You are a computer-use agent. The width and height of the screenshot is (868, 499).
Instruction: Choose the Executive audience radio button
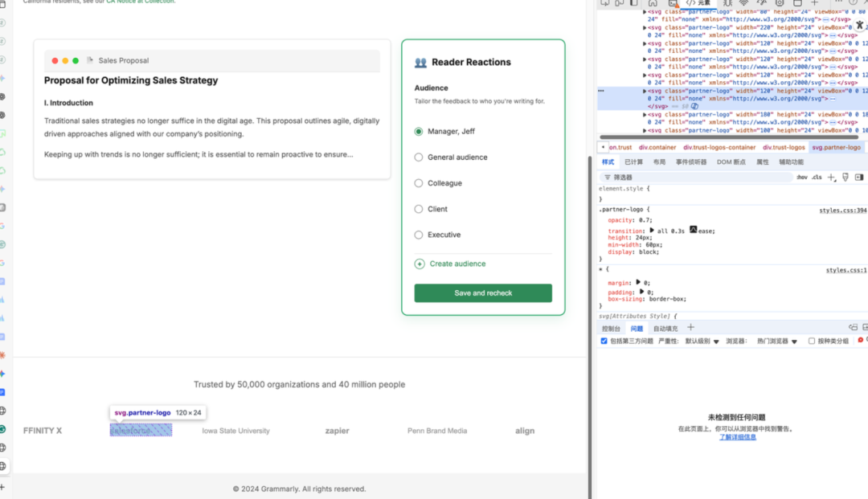tap(419, 235)
